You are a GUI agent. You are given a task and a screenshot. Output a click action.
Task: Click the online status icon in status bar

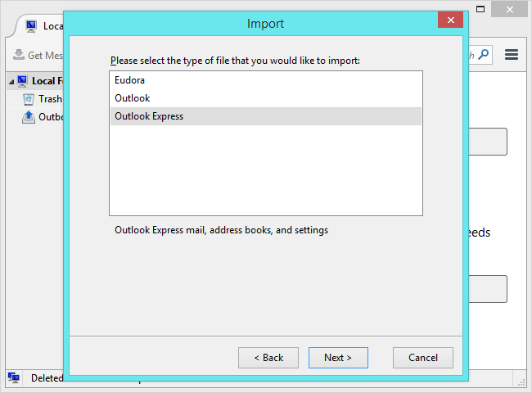14,377
